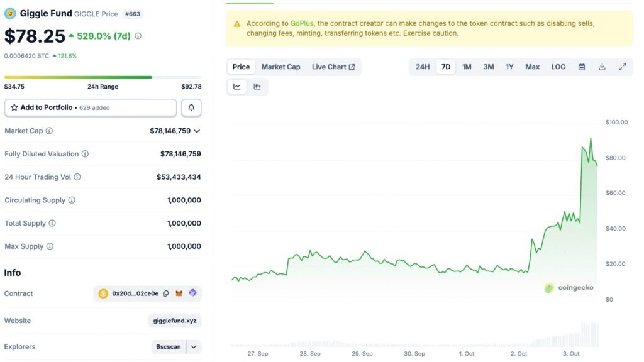The image size is (644, 362).
Task: Toggle logarithmic scale with LOG
Action: coord(558,66)
